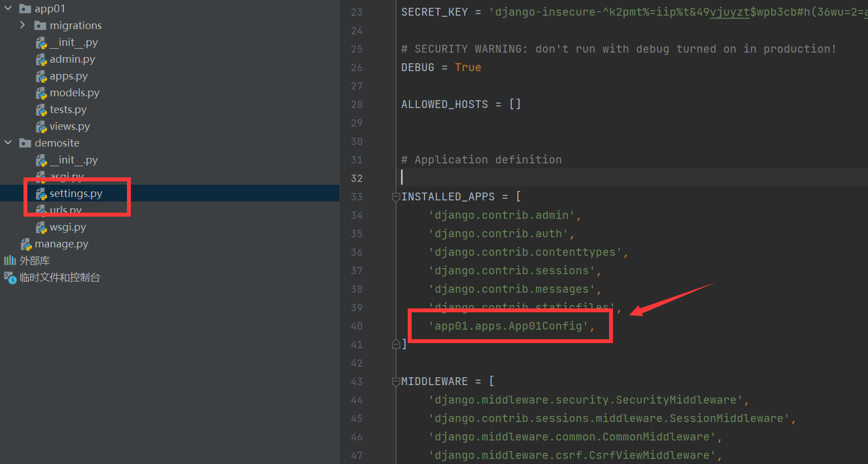Click the SessionMiddleware string line
The width and height of the screenshot is (868, 464).
pyautogui.click(x=609, y=418)
